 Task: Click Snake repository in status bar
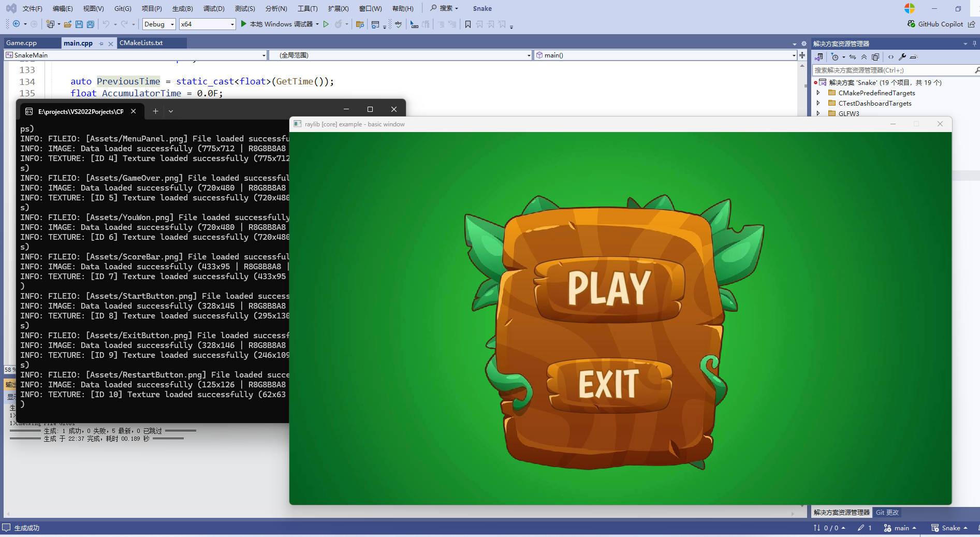coord(949,528)
